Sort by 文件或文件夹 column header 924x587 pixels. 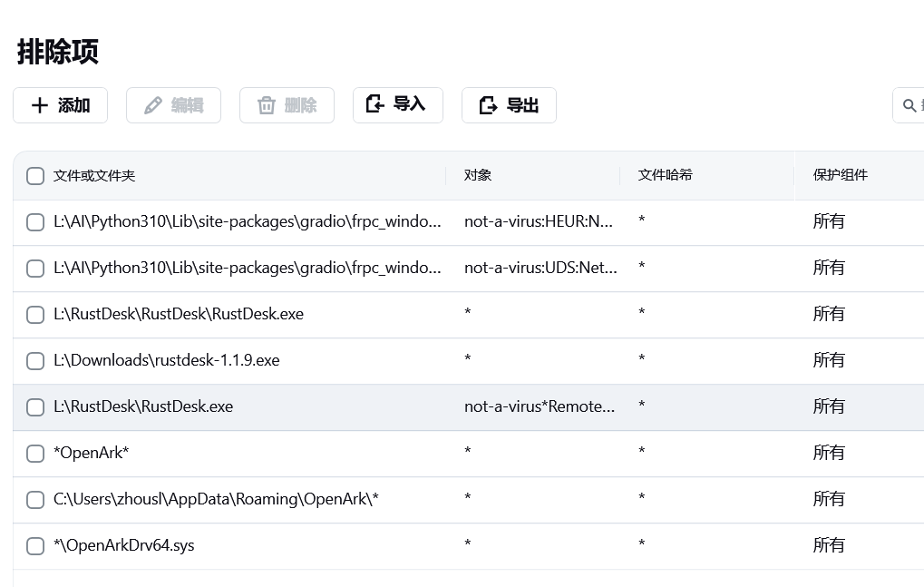click(94, 176)
